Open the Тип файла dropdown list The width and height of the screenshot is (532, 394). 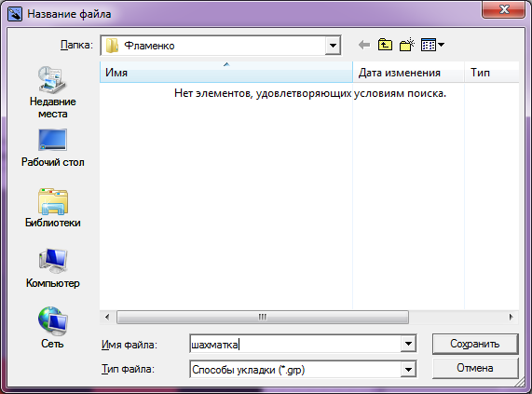tap(408, 369)
